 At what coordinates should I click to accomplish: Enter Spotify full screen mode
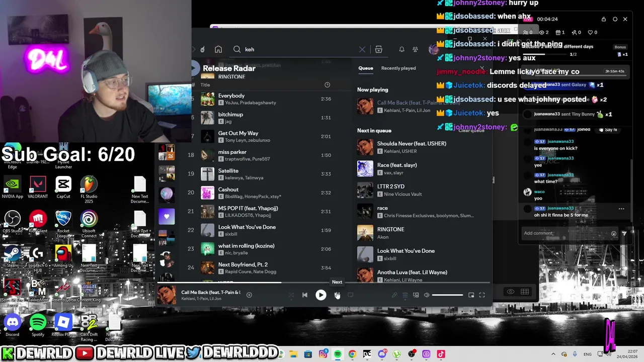[482, 295]
